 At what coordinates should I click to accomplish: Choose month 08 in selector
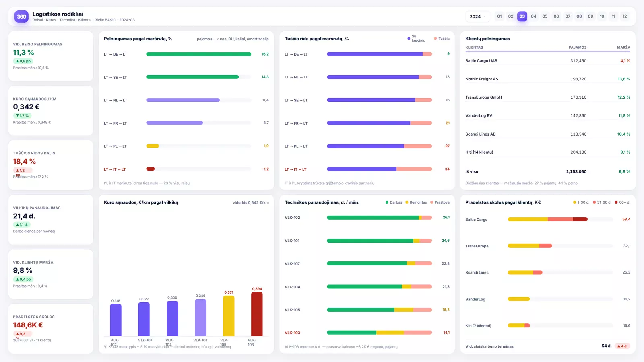point(579,16)
